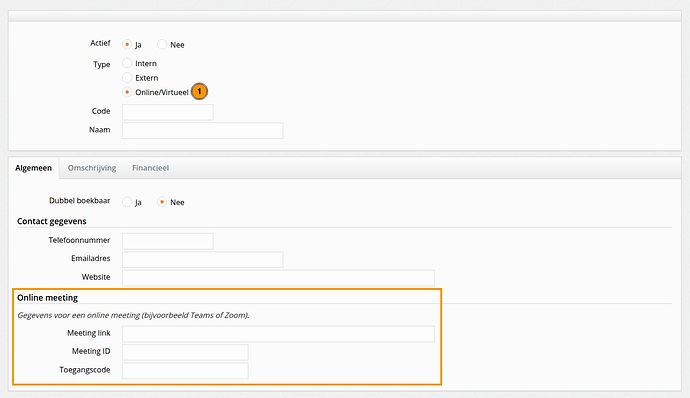Select the Emailadres input field
This screenshot has width=690, height=398.
coord(202,260)
